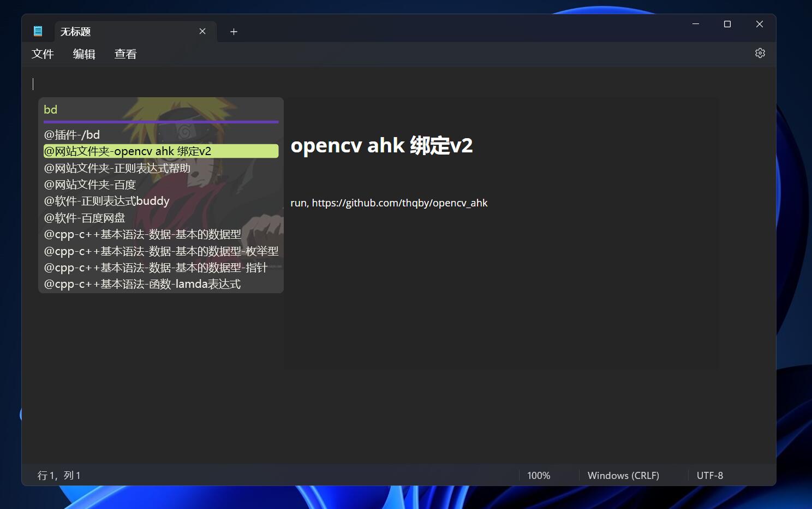Select @软件-正则表达式buddy entry
This screenshot has width=812, height=509.
pyautogui.click(x=107, y=201)
